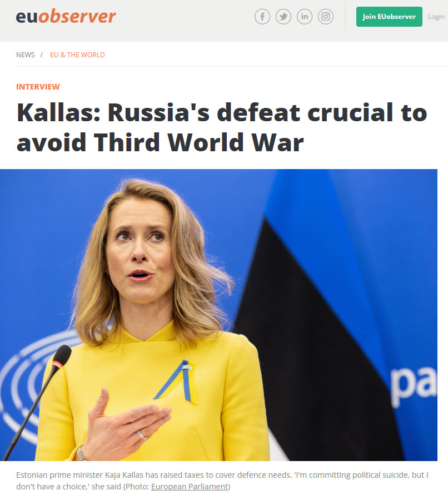Open the LinkedIn social icon
Viewport: 448px width, 495px height.
pyautogui.click(x=305, y=17)
